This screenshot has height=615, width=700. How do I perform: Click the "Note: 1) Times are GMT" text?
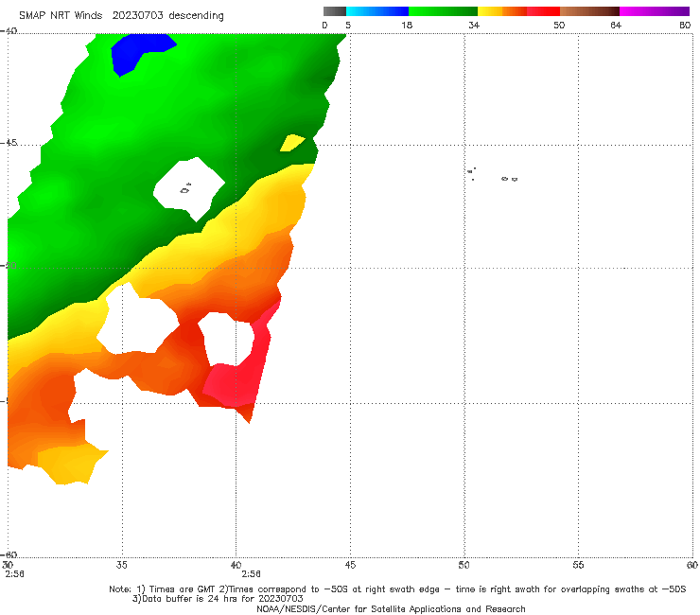coord(163,589)
